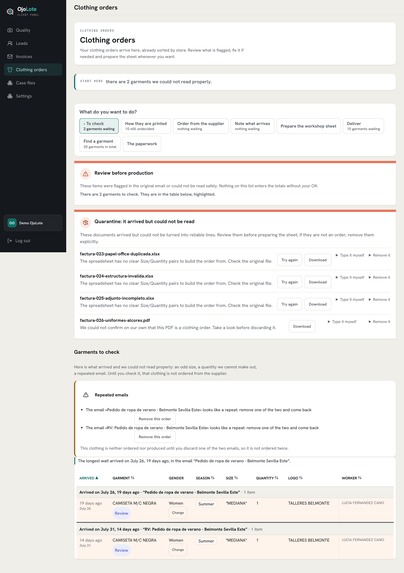Click the Clothing orders shirt icon
The width and height of the screenshot is (404, 573).
tap(10, 70)
